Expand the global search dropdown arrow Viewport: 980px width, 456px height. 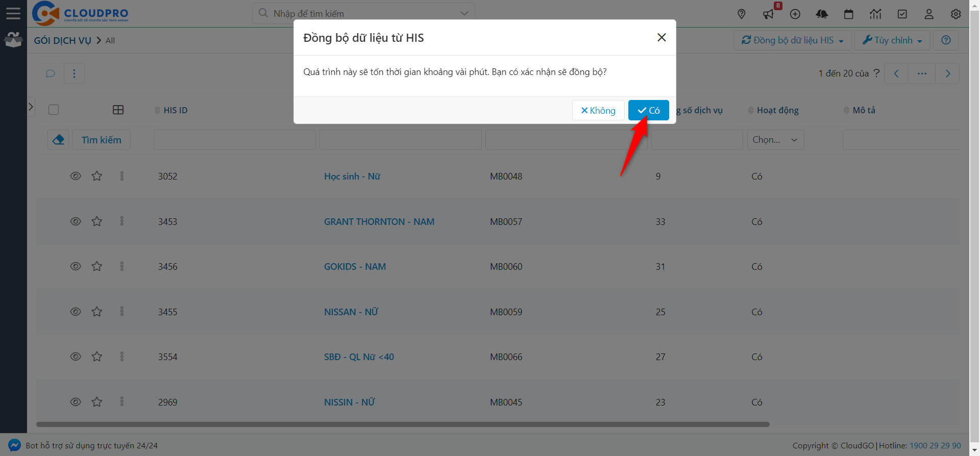point(464,13)
